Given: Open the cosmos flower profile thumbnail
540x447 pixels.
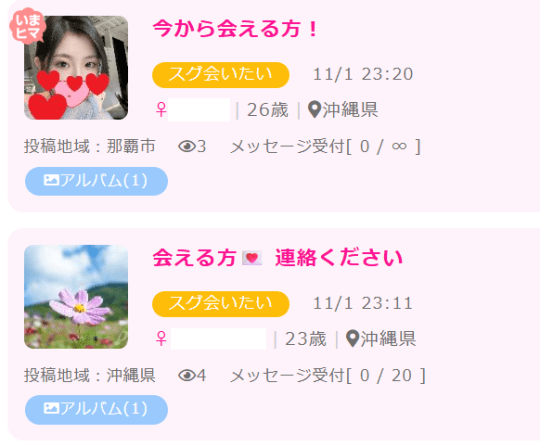Looking at the screenshot, I should (x=76, y=297).
